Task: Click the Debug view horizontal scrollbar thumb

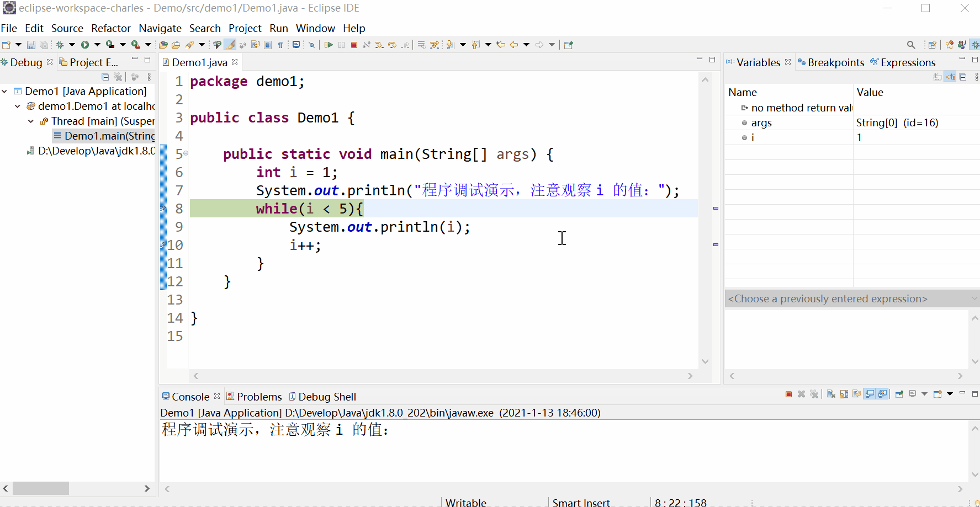Action: tap(41, 488)
